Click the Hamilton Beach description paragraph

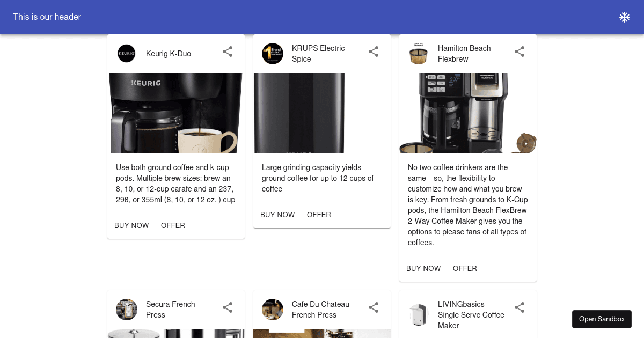pyautogui.click(x=468, y=205)
